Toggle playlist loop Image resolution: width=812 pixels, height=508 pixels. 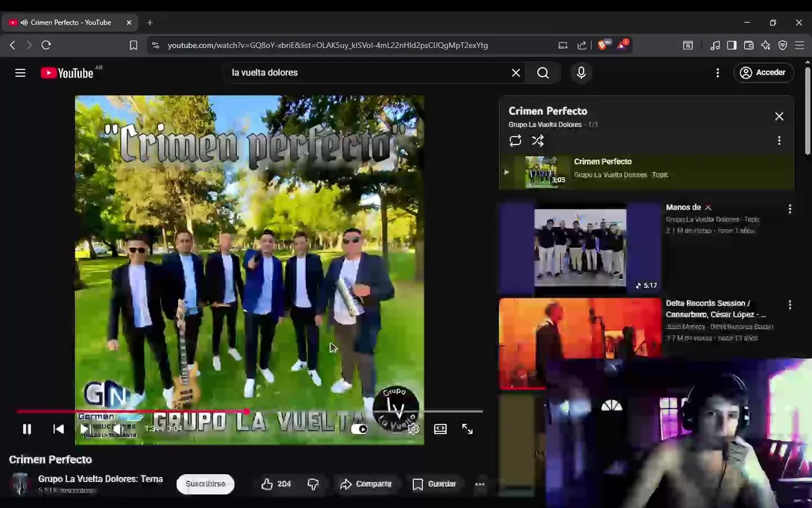515,140
